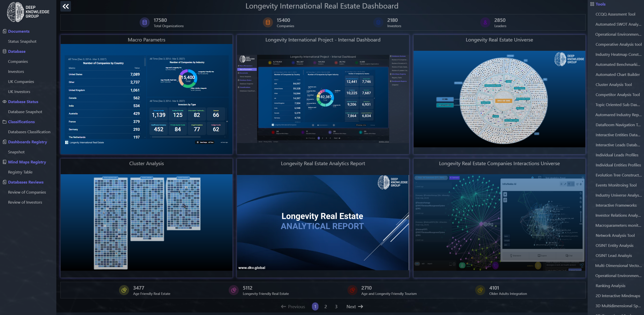
Task: Open the Longevity Real Estate Analytical Report thumbnail
Action: coord(323,222)
